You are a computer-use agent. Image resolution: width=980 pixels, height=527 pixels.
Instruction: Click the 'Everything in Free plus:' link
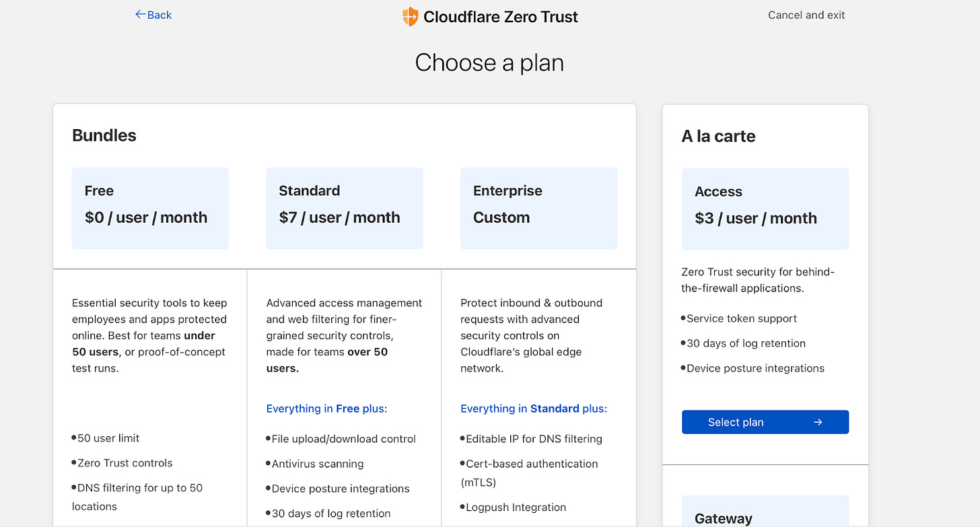[x=326, y=409]
